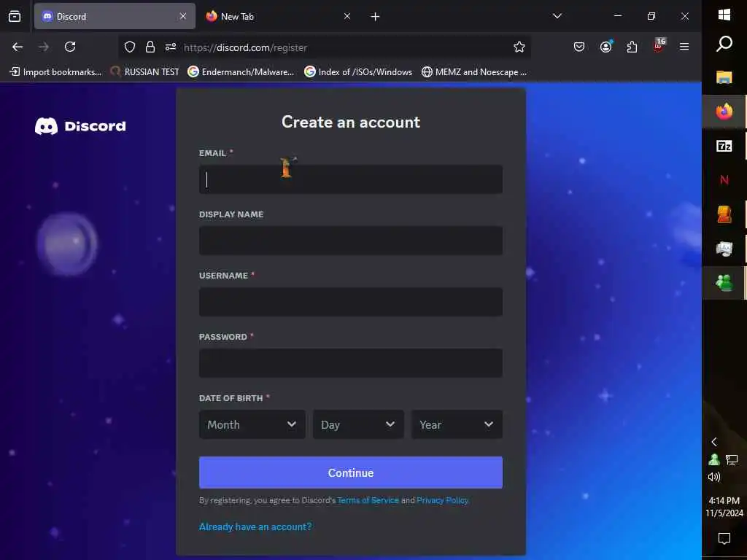
Task: Open Import bookmarks bookmark
Action: 55,72
